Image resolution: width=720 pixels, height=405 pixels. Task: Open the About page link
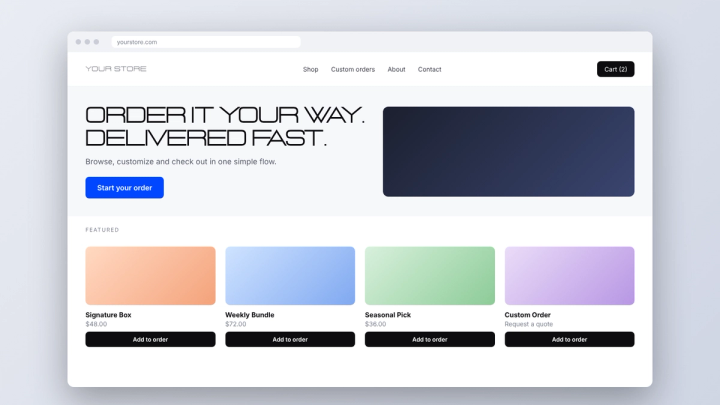click(x=396, y=69)
